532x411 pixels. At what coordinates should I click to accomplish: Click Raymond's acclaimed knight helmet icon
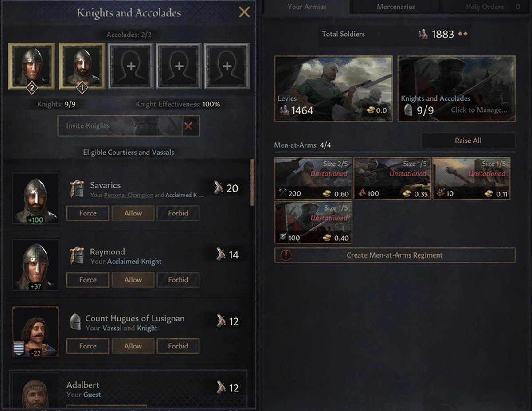pos(77,255)
